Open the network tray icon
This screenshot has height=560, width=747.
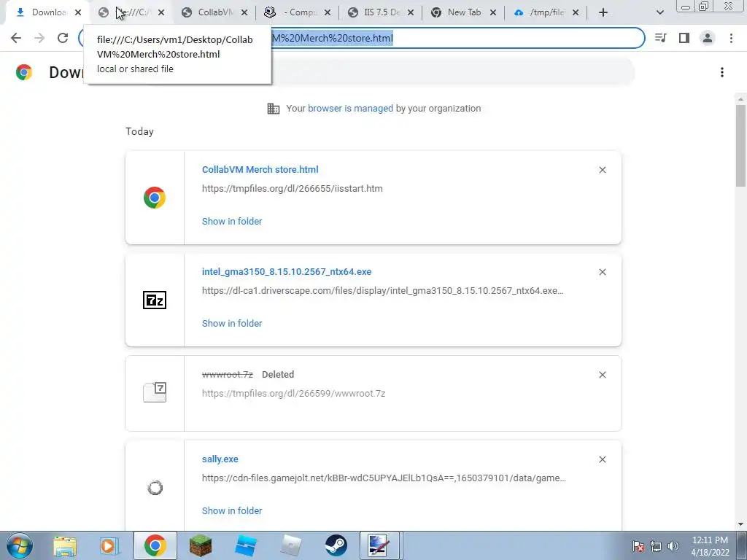click(656, 546)
